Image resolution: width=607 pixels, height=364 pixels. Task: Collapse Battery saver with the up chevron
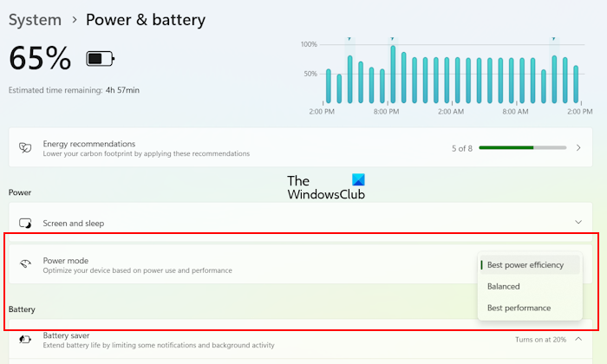tap(578, 339)
